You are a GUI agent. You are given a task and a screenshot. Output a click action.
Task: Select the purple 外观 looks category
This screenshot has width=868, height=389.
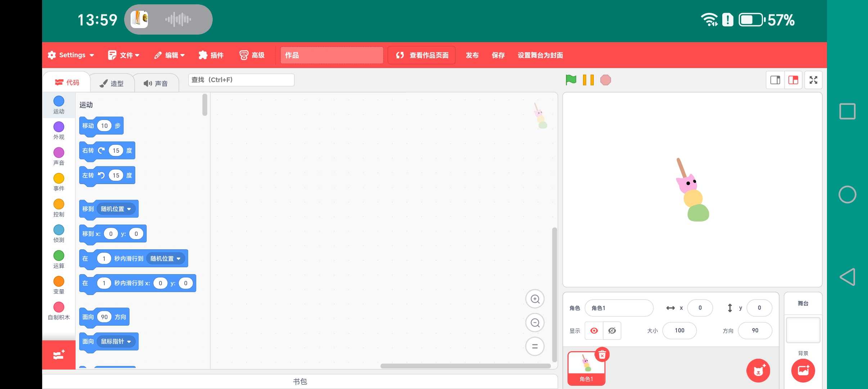click(x=59, y=130)
